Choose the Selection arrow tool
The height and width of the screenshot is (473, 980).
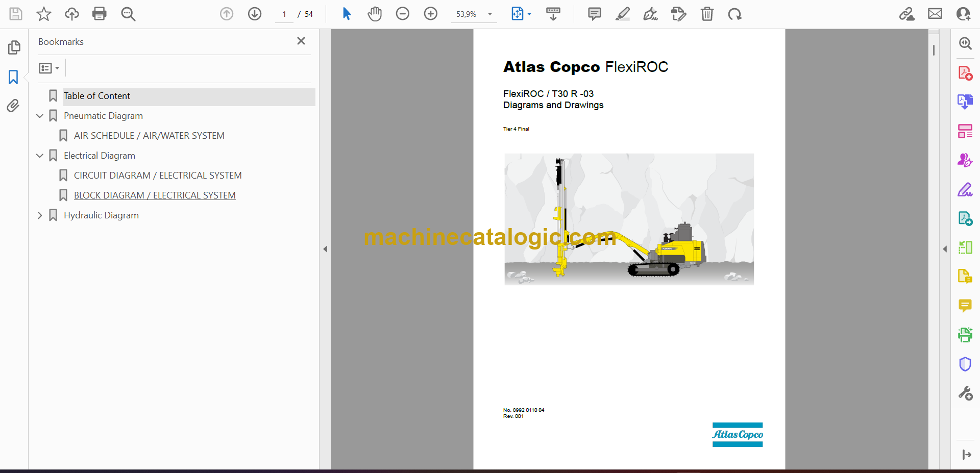[x=347, y=14]
